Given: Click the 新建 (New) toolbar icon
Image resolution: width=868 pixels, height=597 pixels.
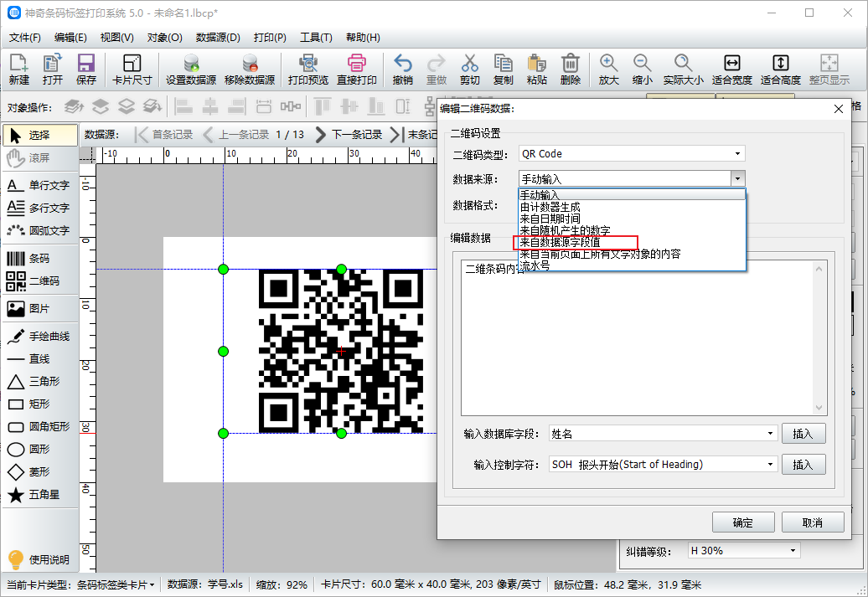Looking at the screenshot, I should click(18, 69).
